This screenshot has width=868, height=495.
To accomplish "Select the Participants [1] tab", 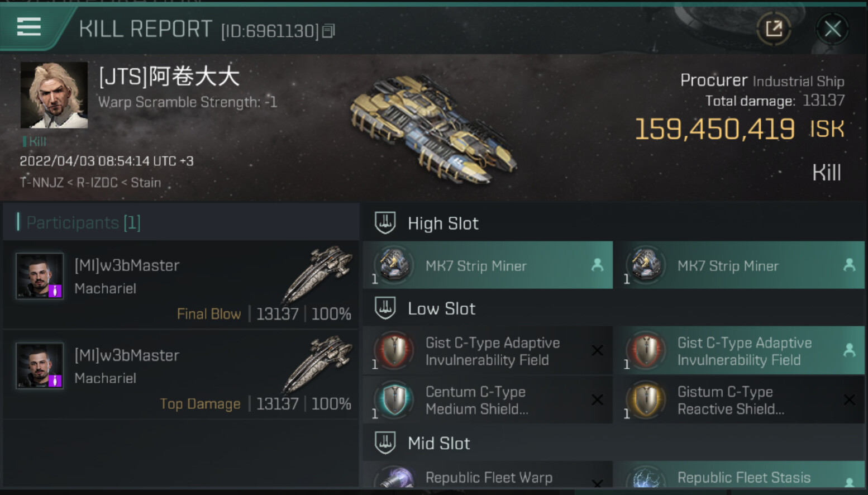I will pos(84,222).
